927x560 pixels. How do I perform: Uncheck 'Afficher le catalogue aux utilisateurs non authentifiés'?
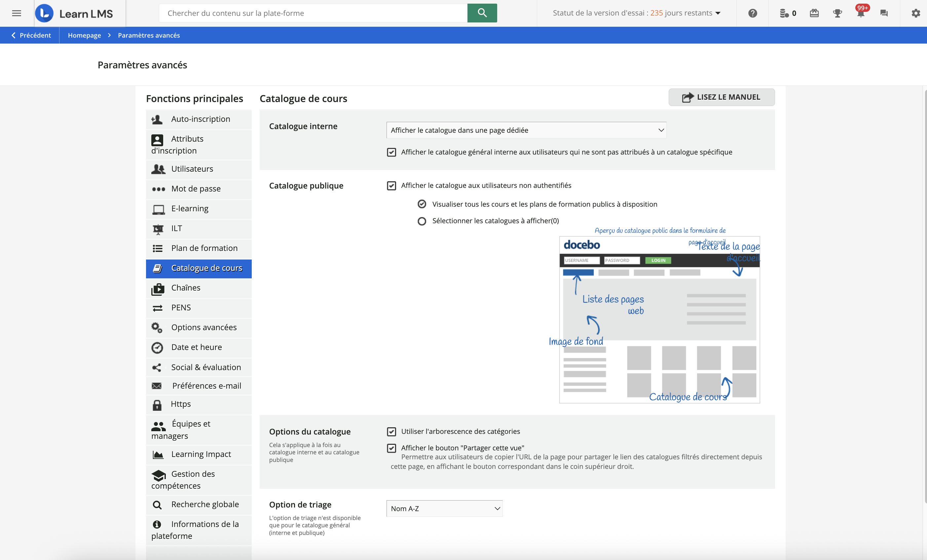point(391,186)
